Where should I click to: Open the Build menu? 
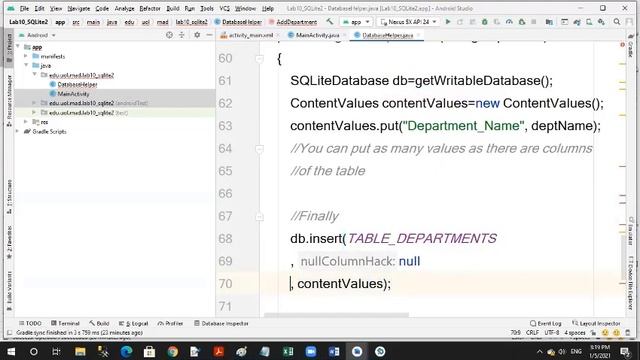tap(173, 9)
